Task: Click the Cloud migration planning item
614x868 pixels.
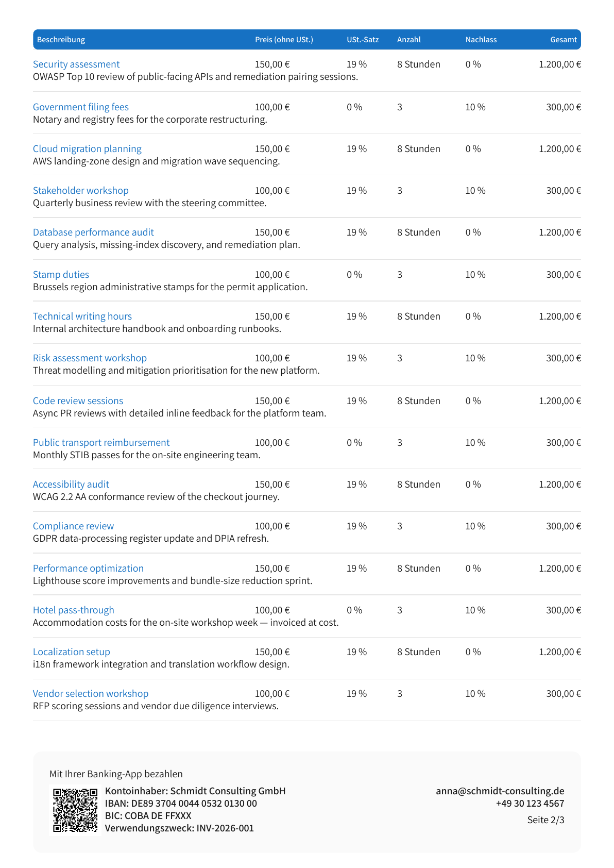Action: coord(87,149)
